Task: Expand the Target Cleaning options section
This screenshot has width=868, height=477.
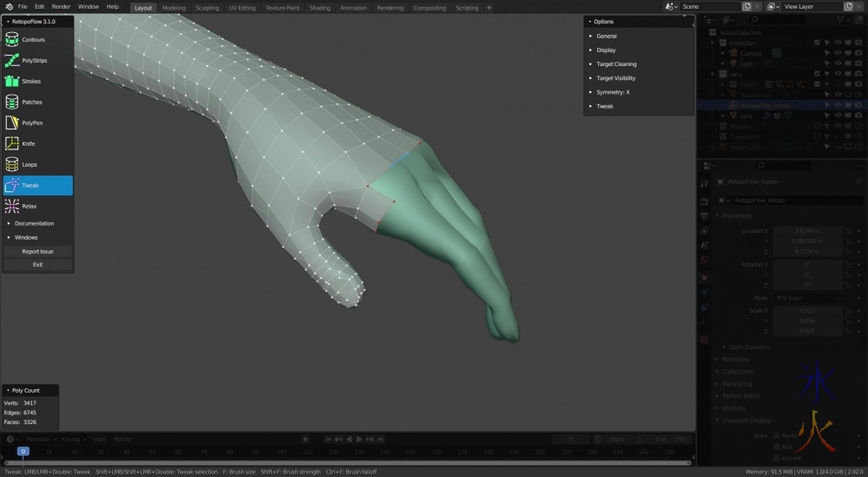Action: (615, 64)
